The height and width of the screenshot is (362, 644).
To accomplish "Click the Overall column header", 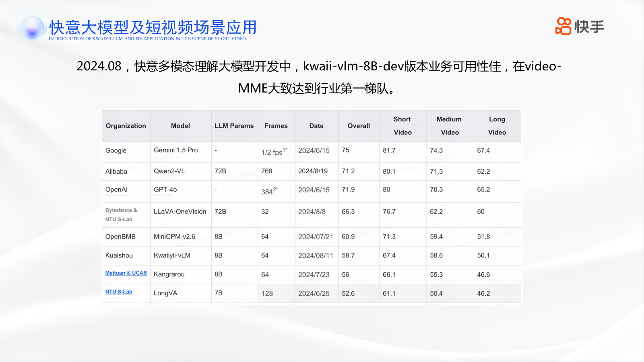I will pos(359,126).
